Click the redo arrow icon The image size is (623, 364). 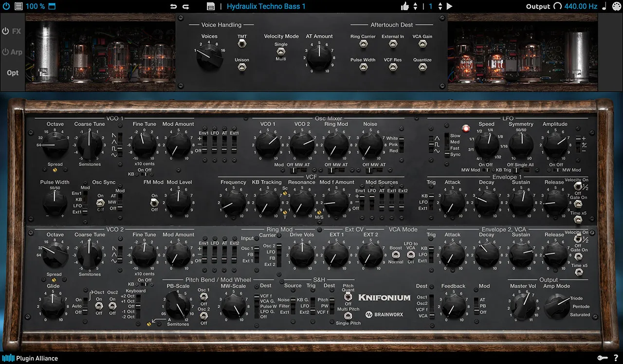coord(185,6)
